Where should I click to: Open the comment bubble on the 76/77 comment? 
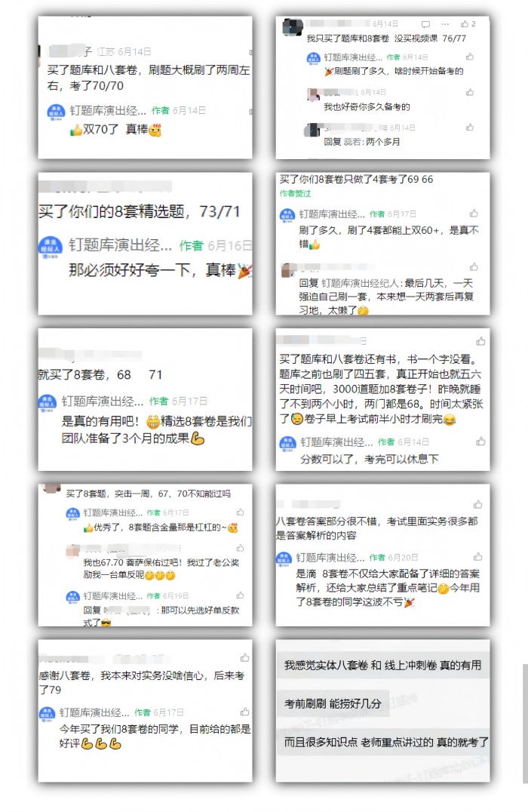click(425, 24)
